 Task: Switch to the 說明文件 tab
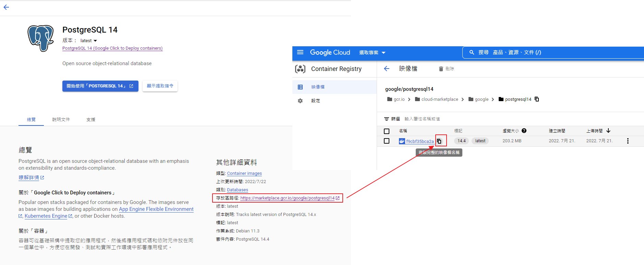pyautogui.click(x=61, y=120)
